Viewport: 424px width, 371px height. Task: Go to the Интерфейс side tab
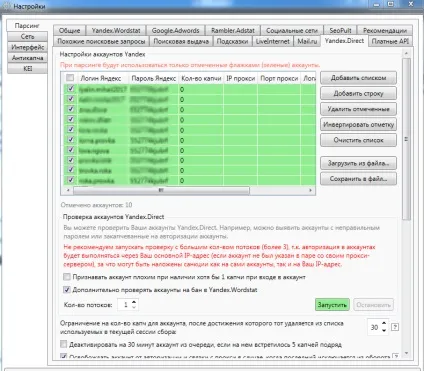click(x=27, y=47)
